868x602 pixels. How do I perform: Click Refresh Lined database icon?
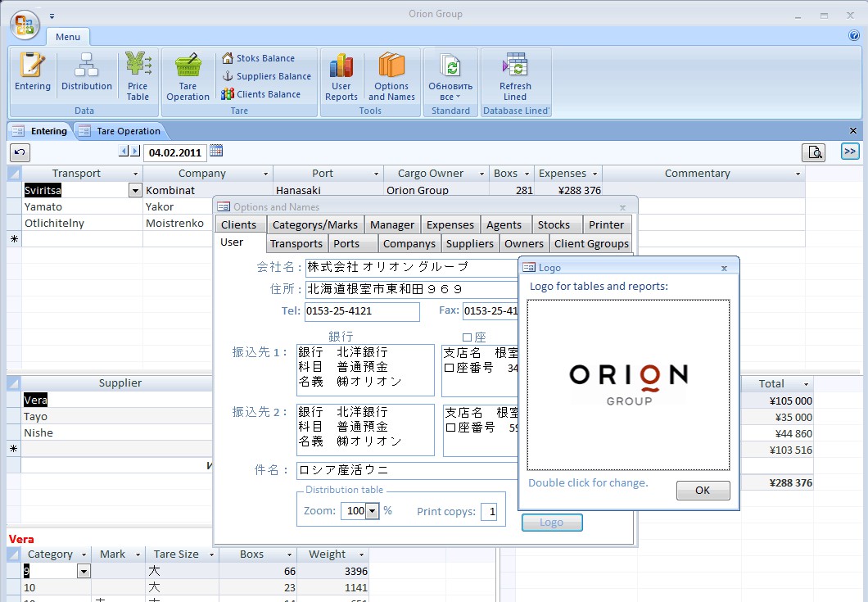(515, 76)
